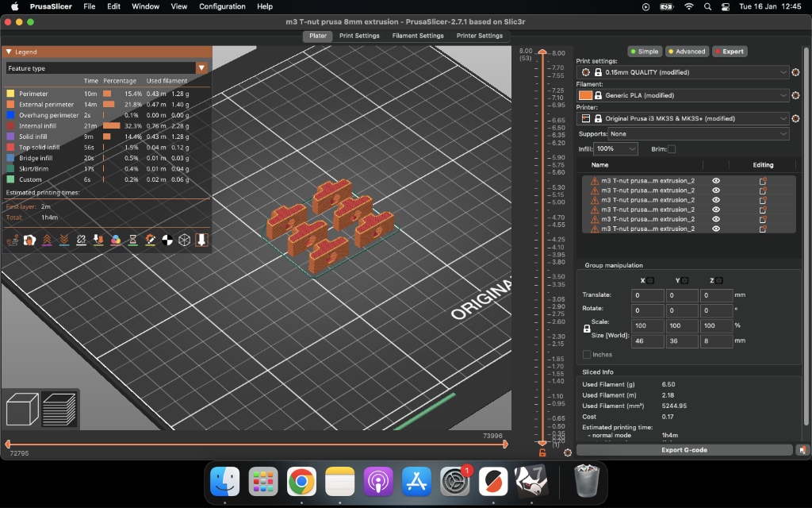
Task: Click the vertical slider lock icon
Action: point(542,452)
